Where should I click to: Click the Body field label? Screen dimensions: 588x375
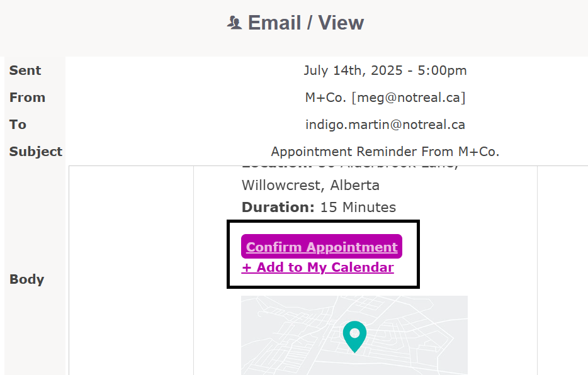[x=26, y=279]
